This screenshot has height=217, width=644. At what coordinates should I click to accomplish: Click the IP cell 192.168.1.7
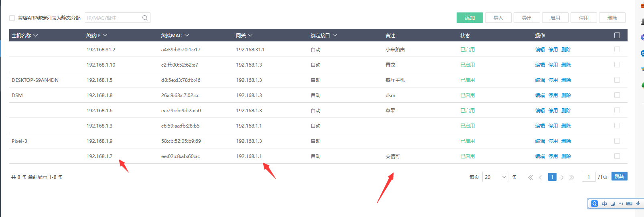coord(100,156)
